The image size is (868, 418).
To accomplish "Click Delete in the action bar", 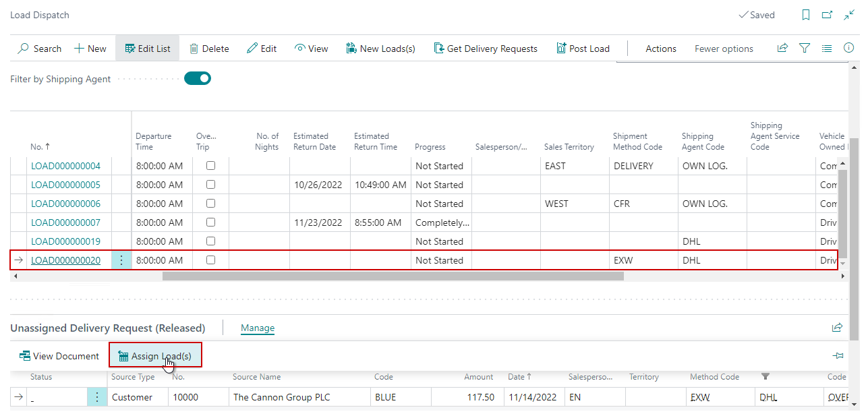I will (209, 49).
